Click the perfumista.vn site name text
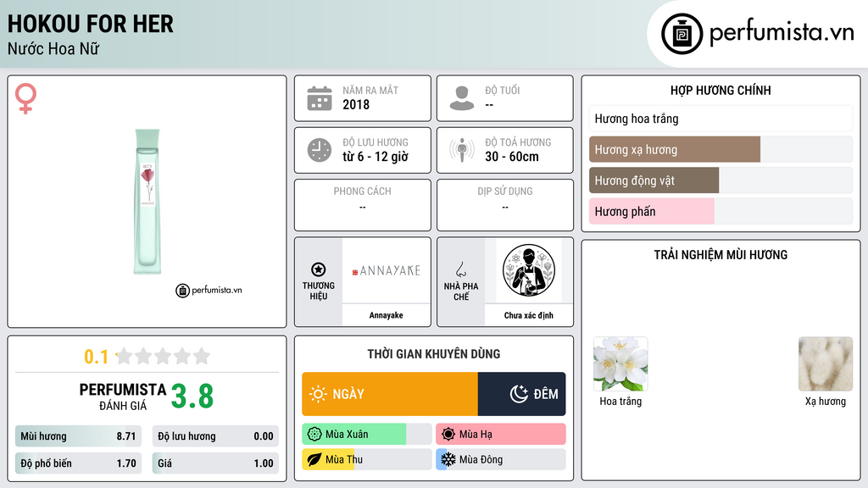 (782, 32)
